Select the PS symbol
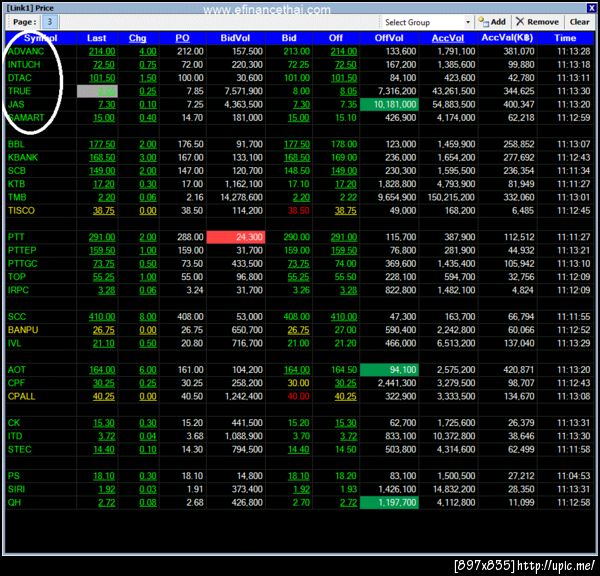The height and width of the screenshot is (576, 600). click(x=14, y=476)
